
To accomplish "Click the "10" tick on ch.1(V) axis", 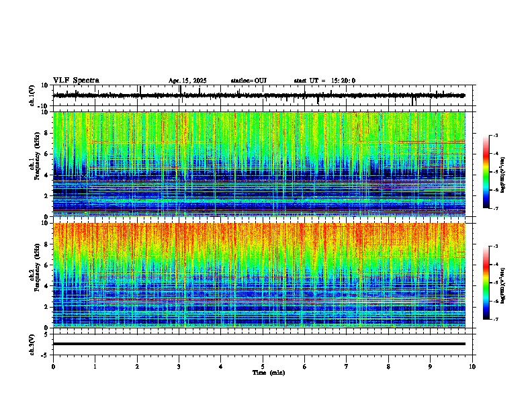I will click(x=46, y=85).
